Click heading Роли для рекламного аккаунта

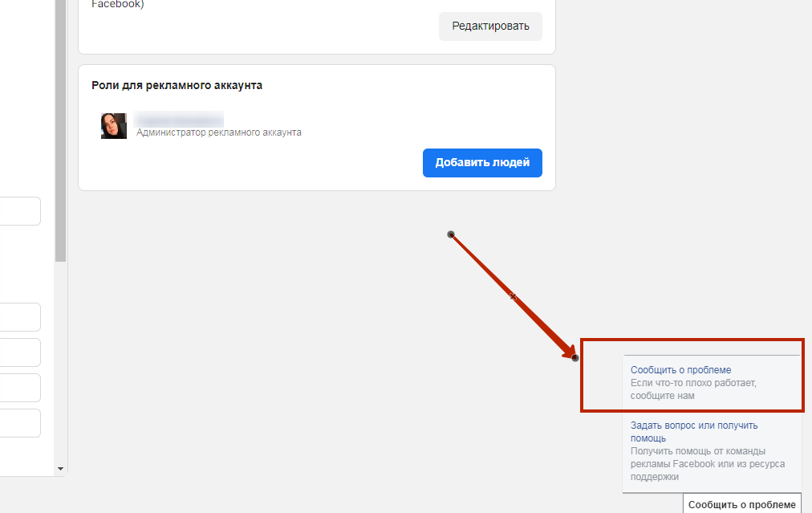177,85
